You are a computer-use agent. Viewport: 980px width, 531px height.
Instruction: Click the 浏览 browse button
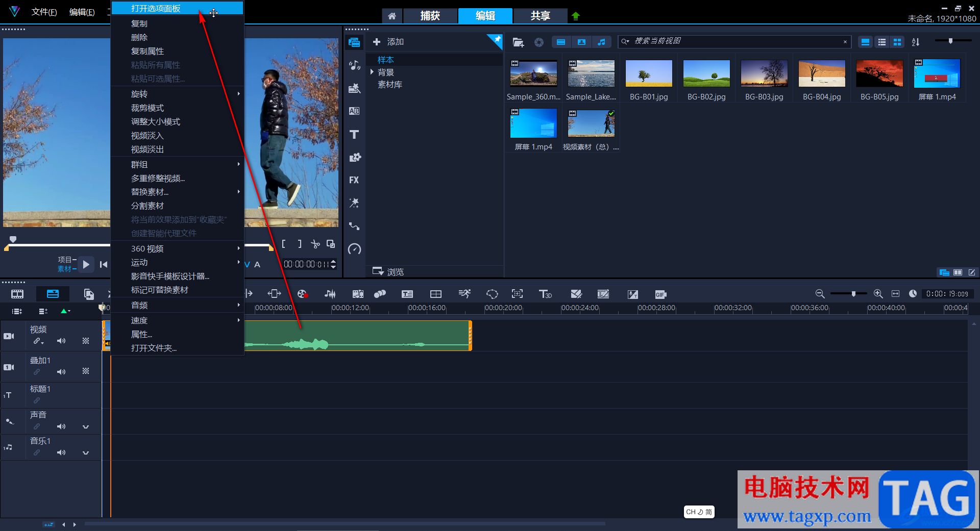pos(388,271)
